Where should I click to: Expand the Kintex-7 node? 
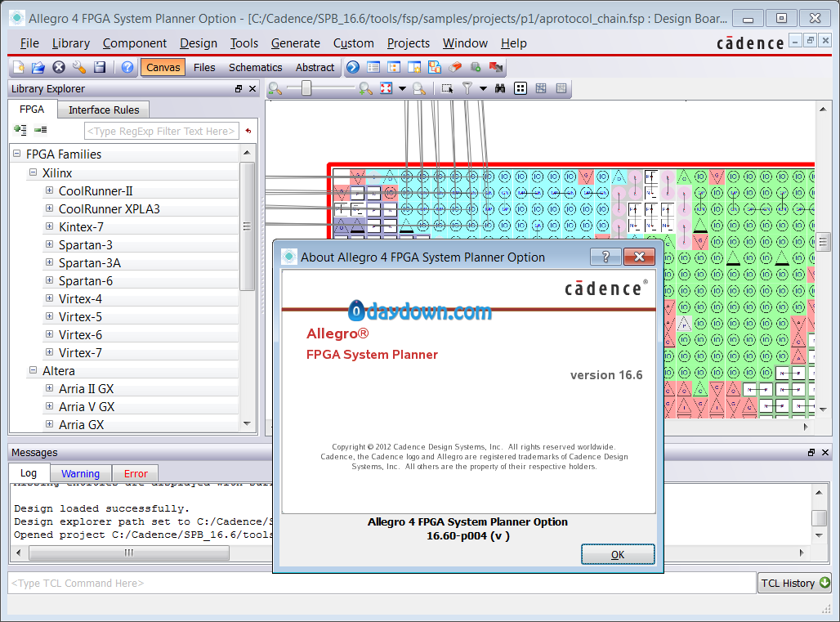49,226
